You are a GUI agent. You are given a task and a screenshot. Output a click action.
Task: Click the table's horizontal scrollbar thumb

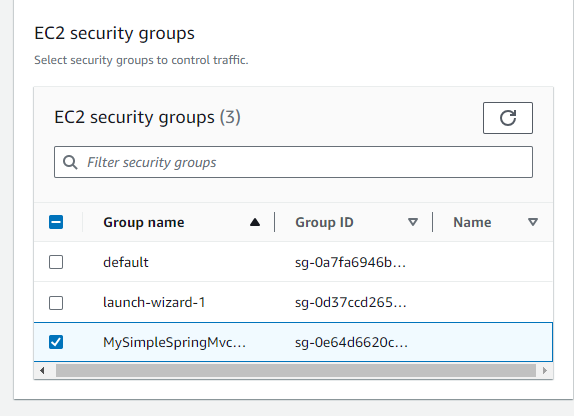[296, 370]
